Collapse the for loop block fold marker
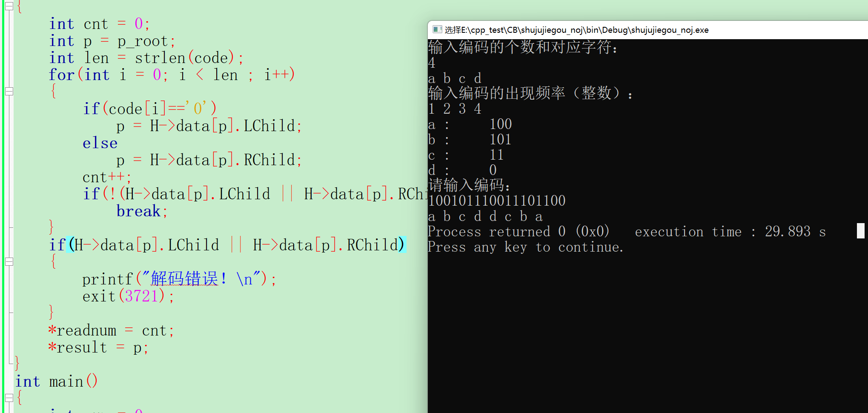Image resolution: width=868 pixels, height=413 pixels. pyautogui.click(x=9, y=91)
